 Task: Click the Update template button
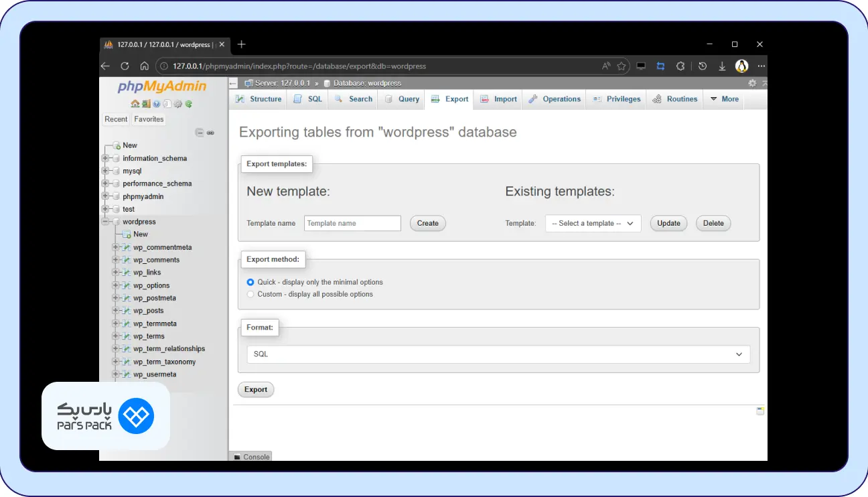(668, 223)
